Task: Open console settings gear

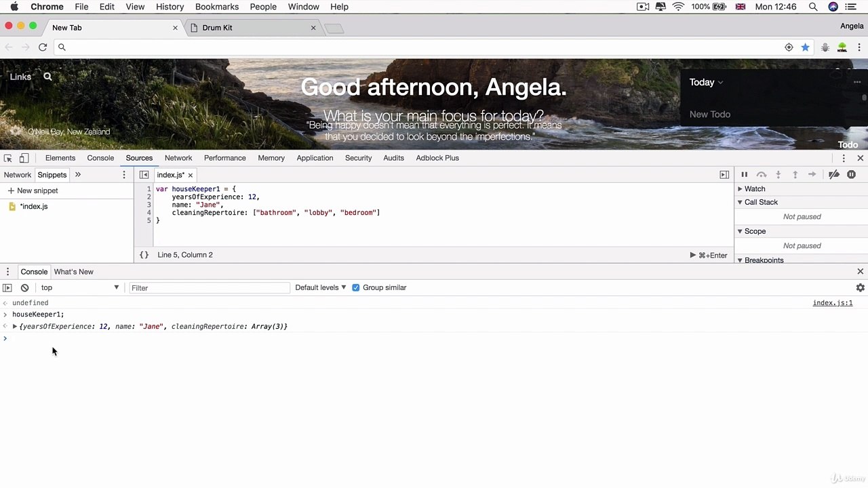Action: pyautogui.click(x=861, y=288)
